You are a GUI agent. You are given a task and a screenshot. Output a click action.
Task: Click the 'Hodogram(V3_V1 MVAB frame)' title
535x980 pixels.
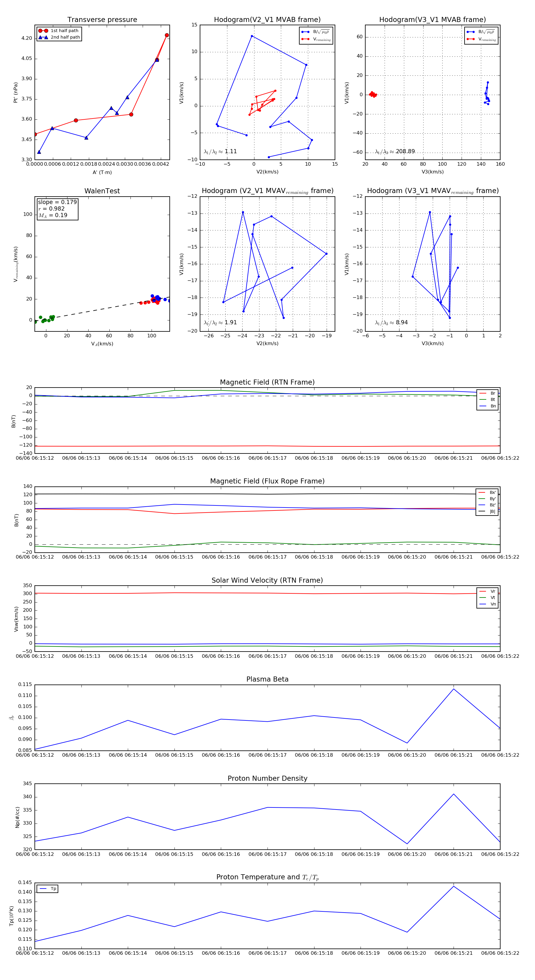[432, 20]
